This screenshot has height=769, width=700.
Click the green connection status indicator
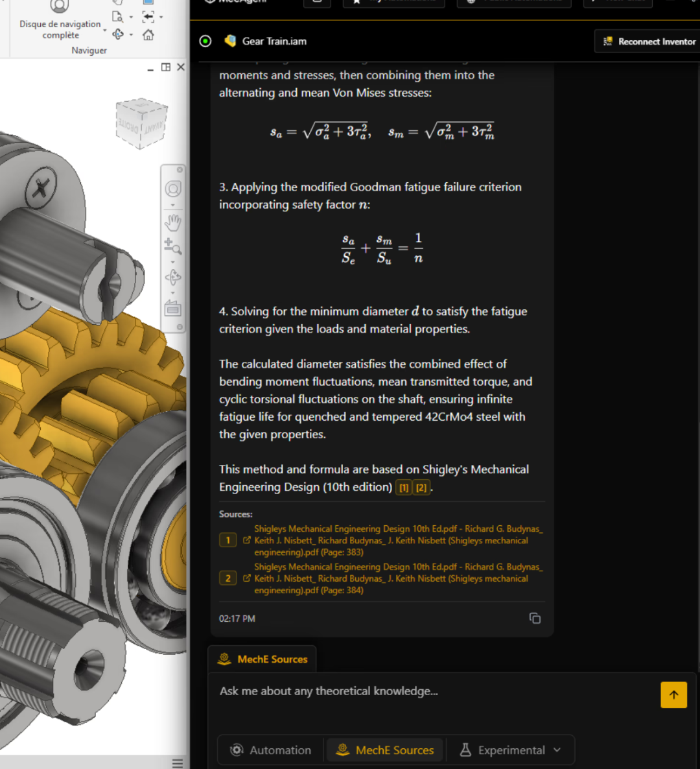205,41
